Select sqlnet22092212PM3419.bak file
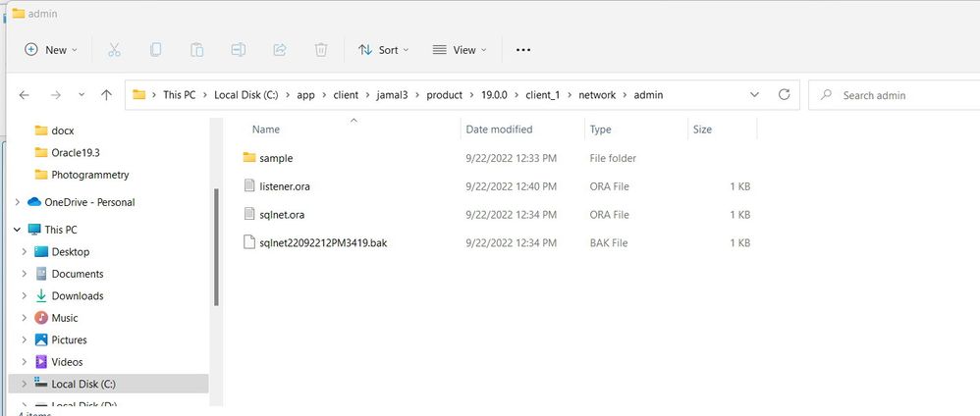The image size is (980, 416). pyautogui.click(x=323, y=242)
